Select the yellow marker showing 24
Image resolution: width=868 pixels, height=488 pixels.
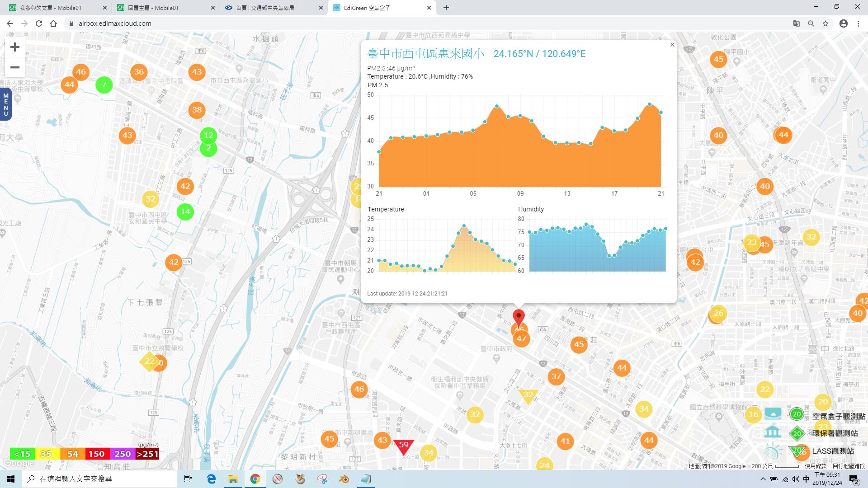(x=545, y=465)
